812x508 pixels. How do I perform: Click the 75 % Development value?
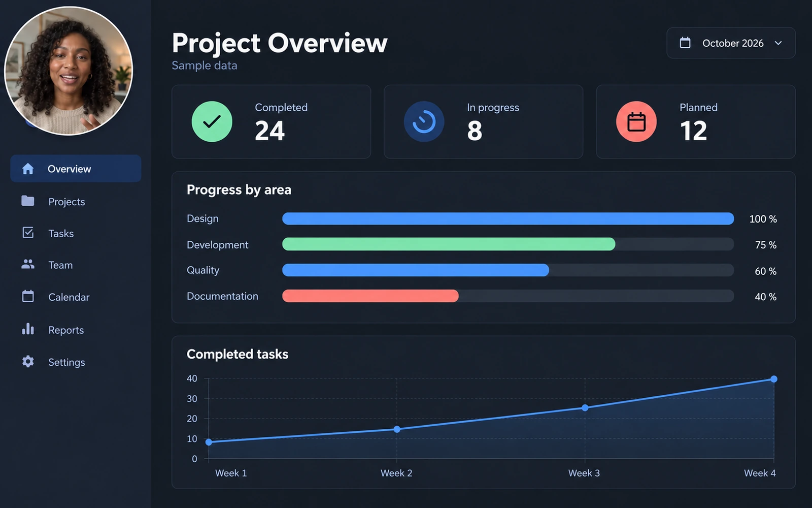[766, 245]
